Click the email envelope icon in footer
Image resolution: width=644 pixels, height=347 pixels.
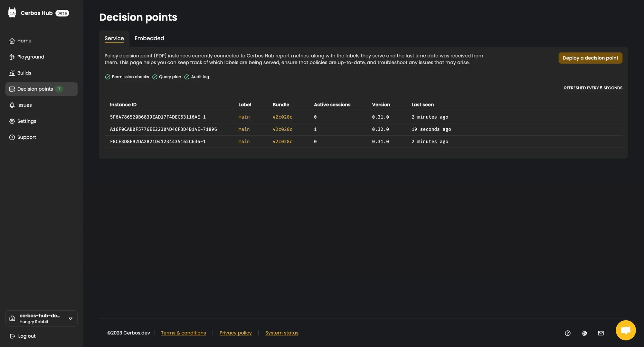[x=601, y=333]
